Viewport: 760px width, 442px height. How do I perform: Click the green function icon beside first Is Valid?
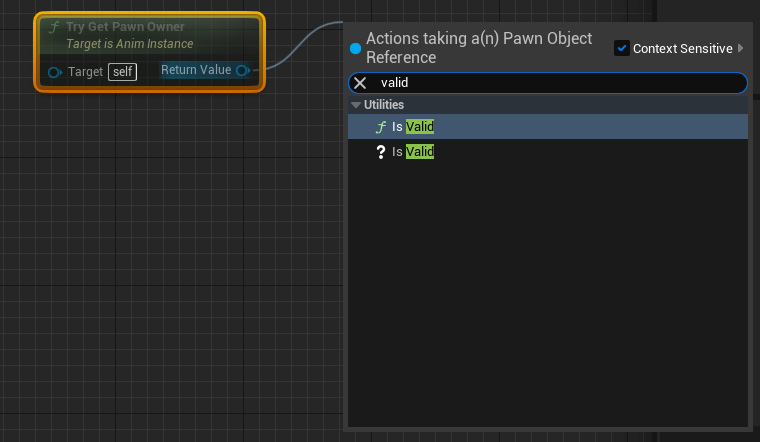(381, 127)
